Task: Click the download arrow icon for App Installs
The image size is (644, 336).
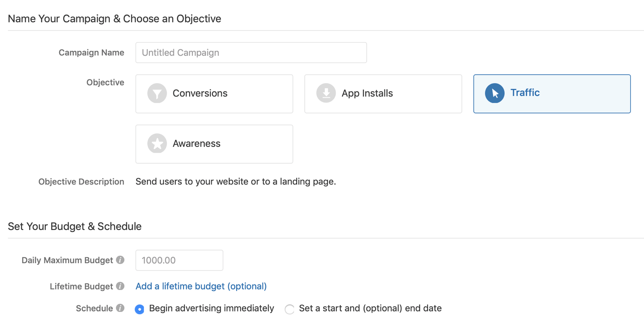Action: pyautogui.click(x=326, y=93)
